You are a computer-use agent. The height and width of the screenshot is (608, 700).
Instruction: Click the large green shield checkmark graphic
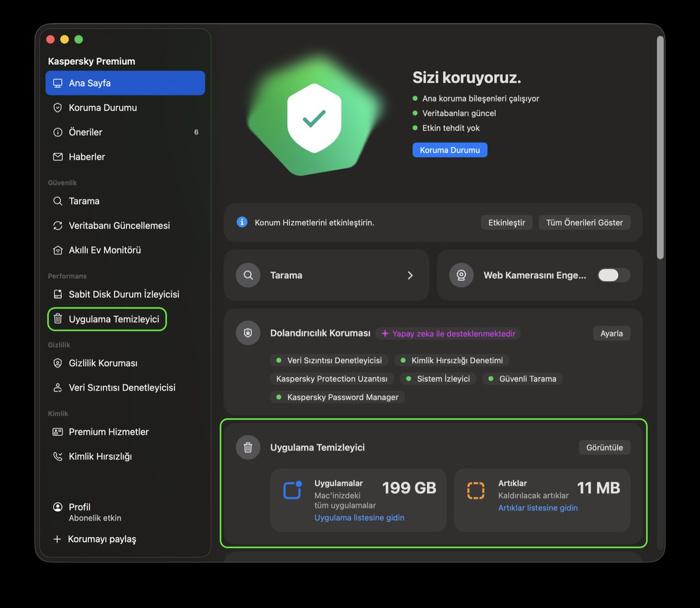tap(314, 118)
